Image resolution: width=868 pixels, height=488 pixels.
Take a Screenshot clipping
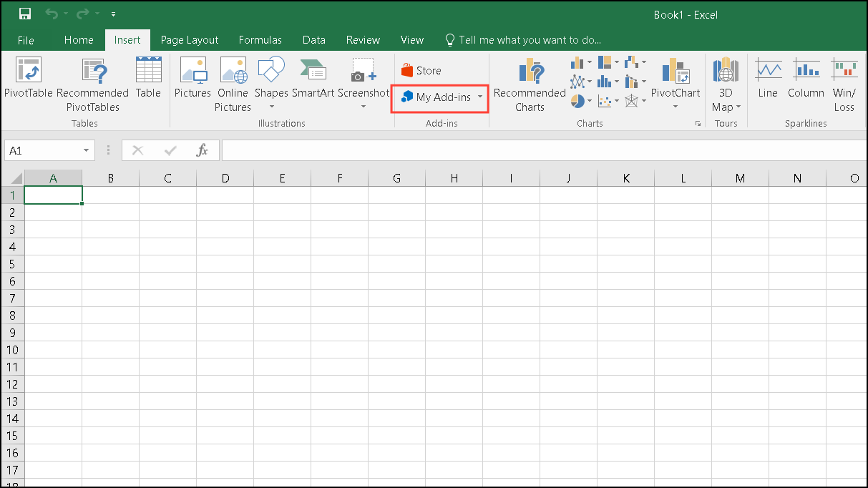point(364,77)
